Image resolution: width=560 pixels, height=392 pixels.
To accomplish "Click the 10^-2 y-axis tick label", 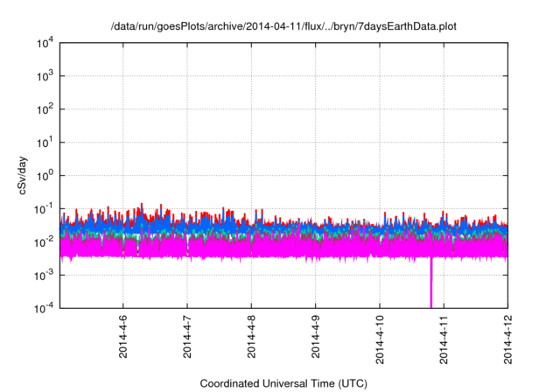I will coord(43,242).
